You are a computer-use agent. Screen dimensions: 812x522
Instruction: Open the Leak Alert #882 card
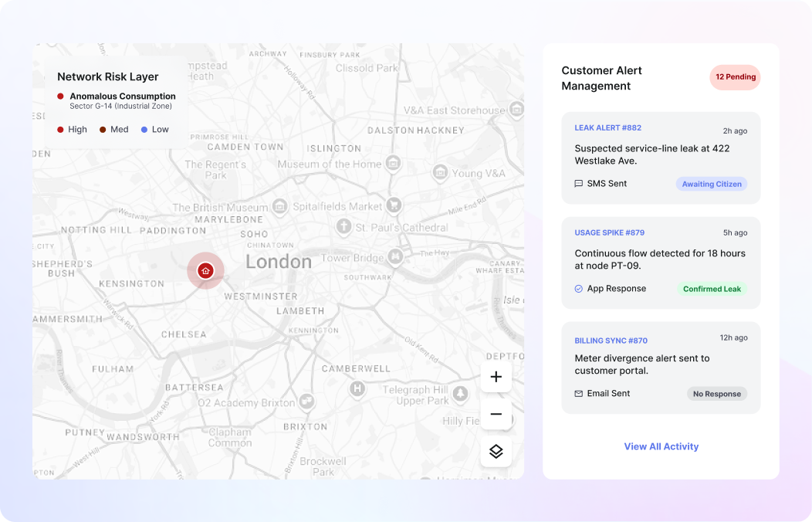click(661, 158)
